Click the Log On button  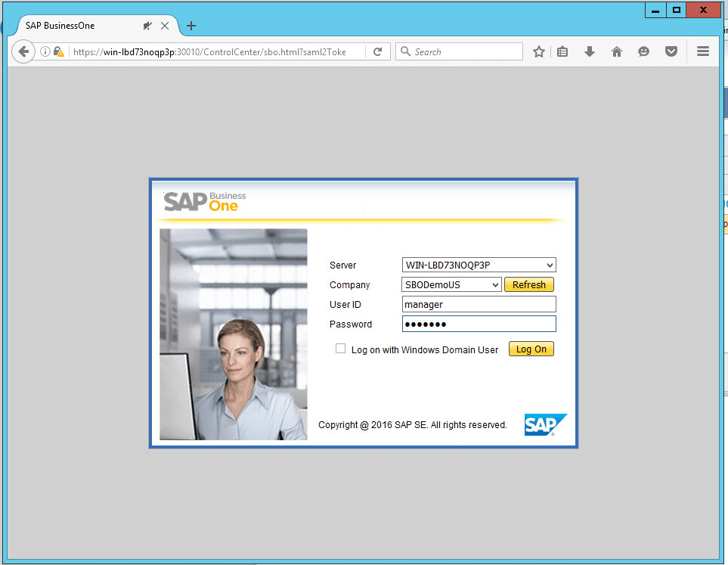coord(531,349)
